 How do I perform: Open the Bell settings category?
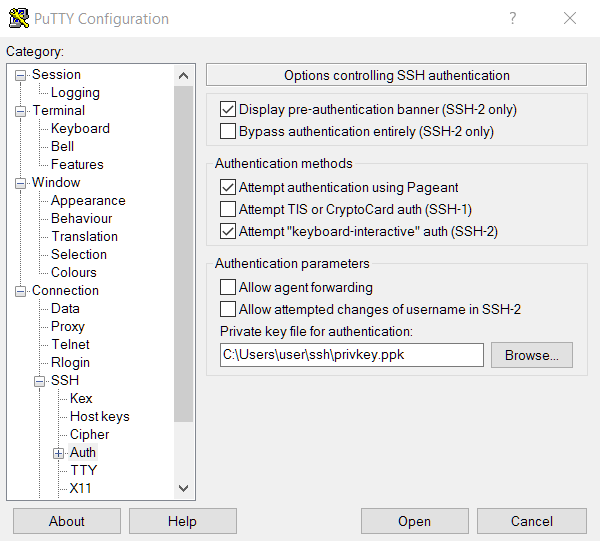[62, 146]
